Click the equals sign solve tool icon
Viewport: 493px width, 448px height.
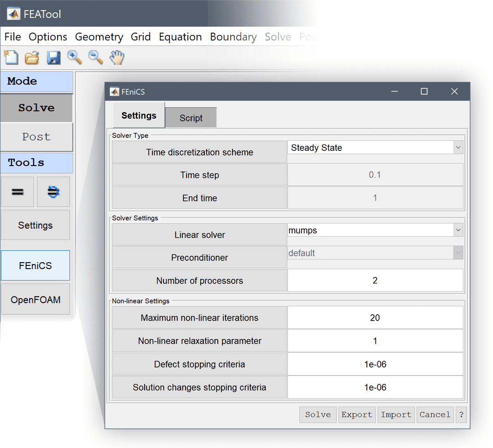(x=17, y=192)
